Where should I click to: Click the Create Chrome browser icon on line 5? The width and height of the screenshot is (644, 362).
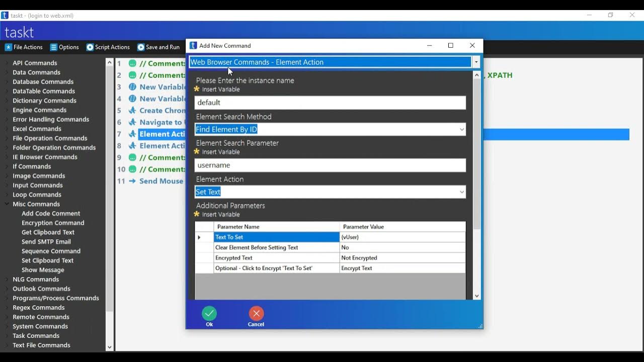pyautogui.click(x=132, y=111)
